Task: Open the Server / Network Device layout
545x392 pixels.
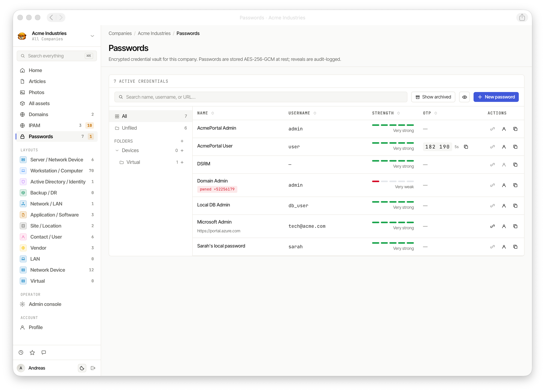Action: (57, 159)
